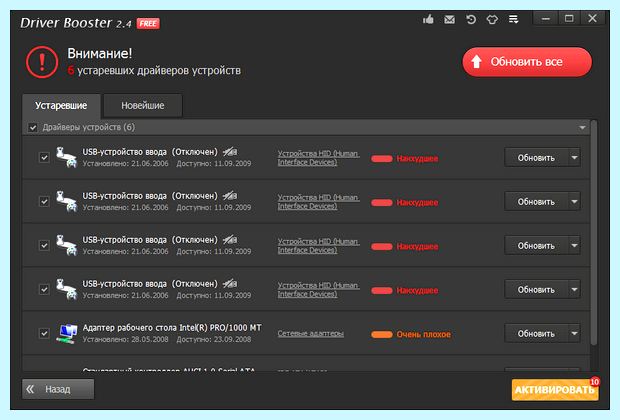Image resolution: width=620 pixels, height=420 pixels.
Task: Minimize the Driver Booster window
Action: pyautogui.click(x=546, y=19)
